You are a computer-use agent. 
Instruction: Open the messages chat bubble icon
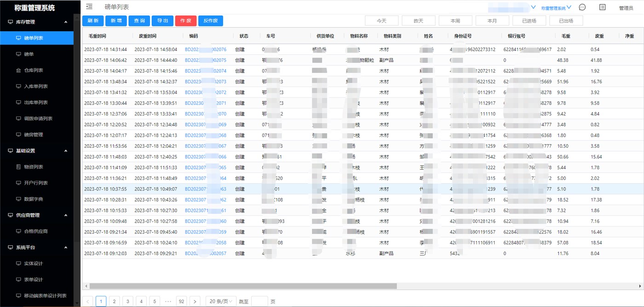point(582,7)
